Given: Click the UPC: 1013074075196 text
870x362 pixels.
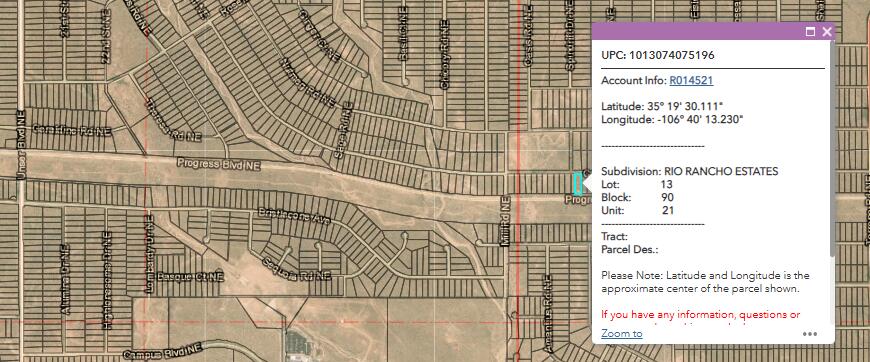Looking at the screenshot, I should tap(657, 55).
